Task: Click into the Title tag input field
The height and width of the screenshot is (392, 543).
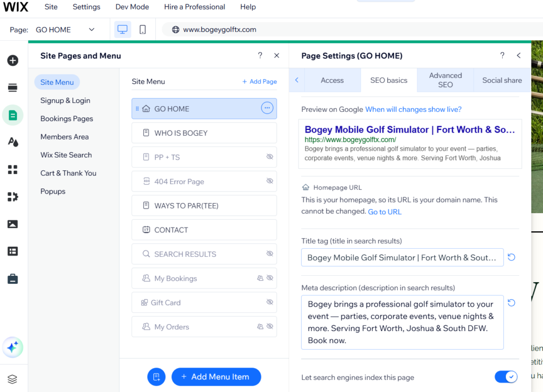Action: 402,257
